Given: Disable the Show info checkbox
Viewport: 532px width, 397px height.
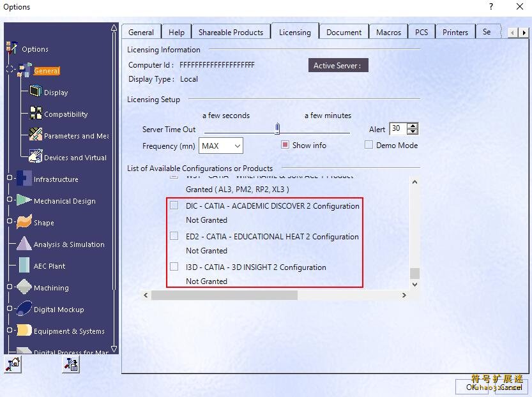Looking at the screenshot, I should point(285,145).
